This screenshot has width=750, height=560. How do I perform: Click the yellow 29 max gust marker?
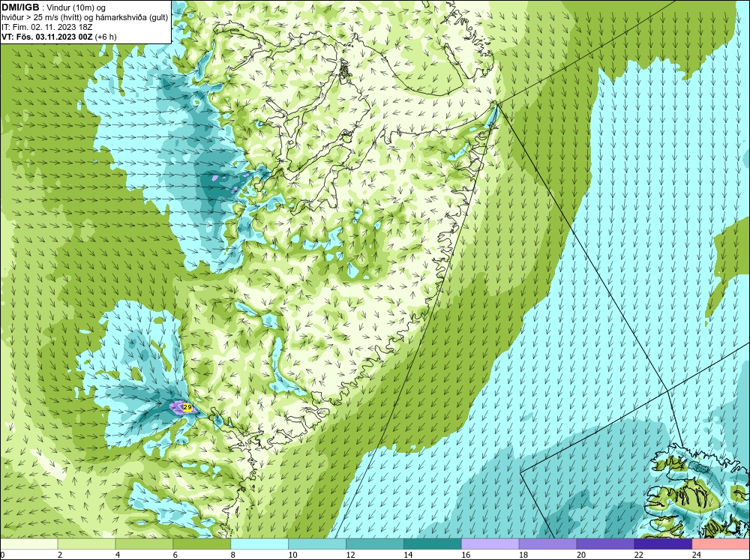(x=187, y=408)
